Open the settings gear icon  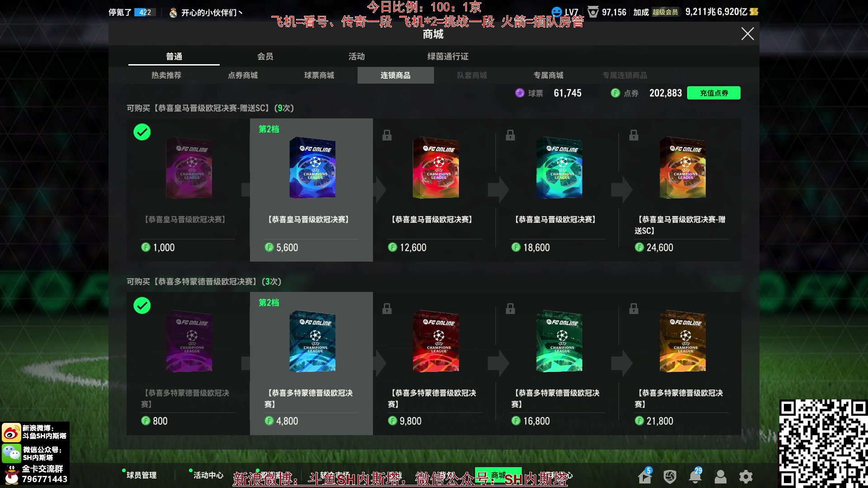point(746,477)
